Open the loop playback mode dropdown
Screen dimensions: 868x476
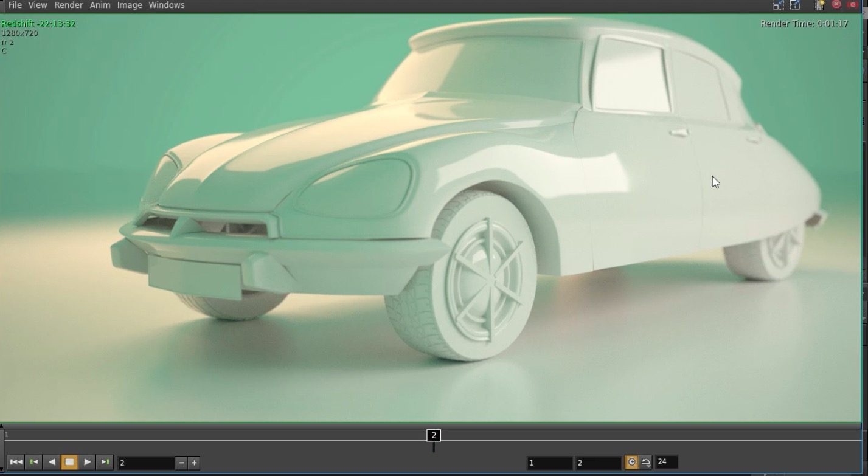[x=646, y=463]
